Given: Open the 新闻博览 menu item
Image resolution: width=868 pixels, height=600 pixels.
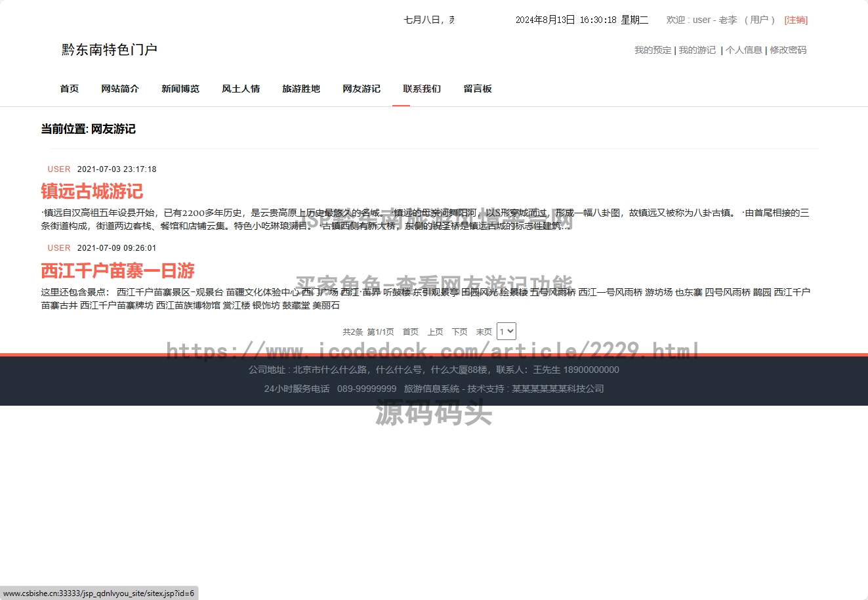Looking at the screenshot, I should [180, 89].
